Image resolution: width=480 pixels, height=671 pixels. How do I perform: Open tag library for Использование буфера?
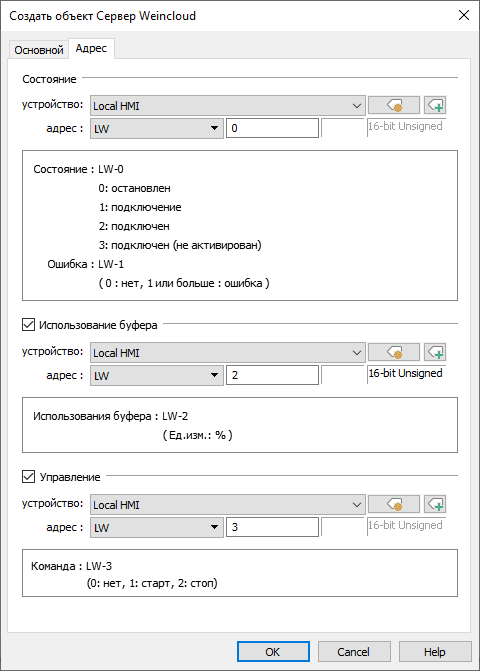(394, 352)
